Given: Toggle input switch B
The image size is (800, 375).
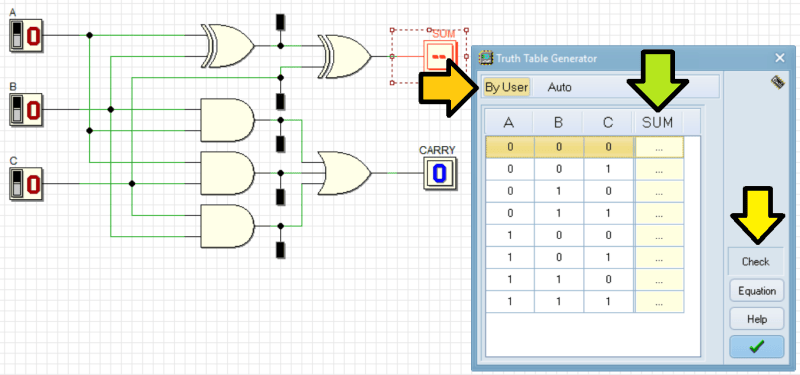Looking at the screenshot, I should 26,109.
